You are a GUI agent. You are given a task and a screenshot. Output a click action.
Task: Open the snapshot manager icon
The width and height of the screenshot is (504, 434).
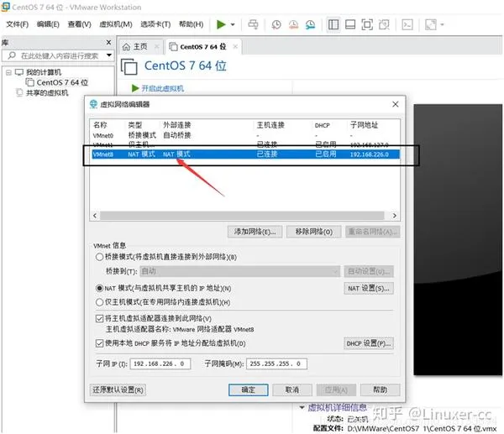coord(309,24)
